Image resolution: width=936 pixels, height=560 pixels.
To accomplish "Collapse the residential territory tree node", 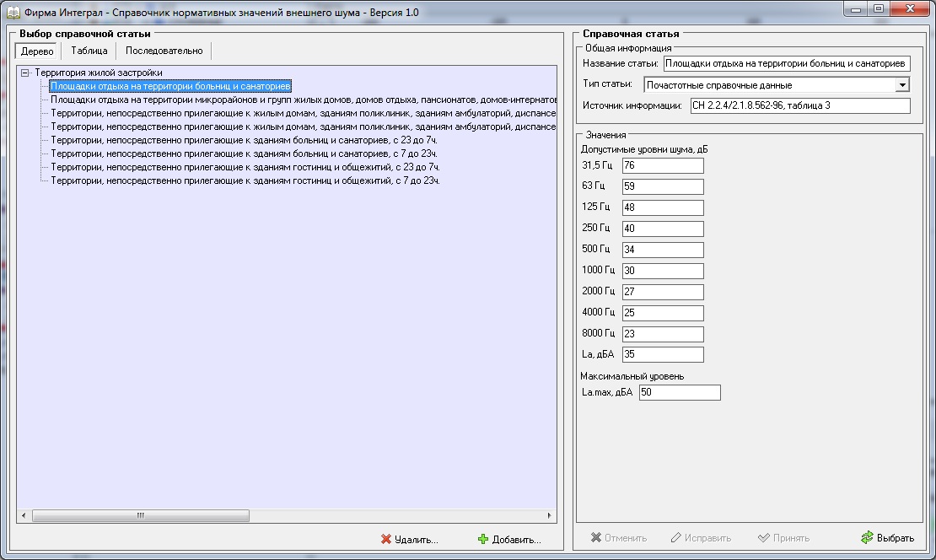I will pyautogui.click(x=25, y=73).
